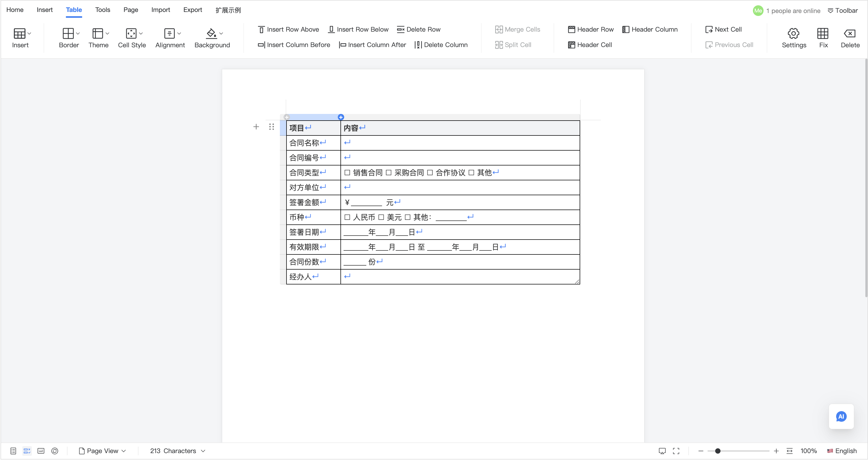Image resolution: width=868 pixels, height=460 pixels.
Task: Click Delete Column button
Action: pos(441,45)
